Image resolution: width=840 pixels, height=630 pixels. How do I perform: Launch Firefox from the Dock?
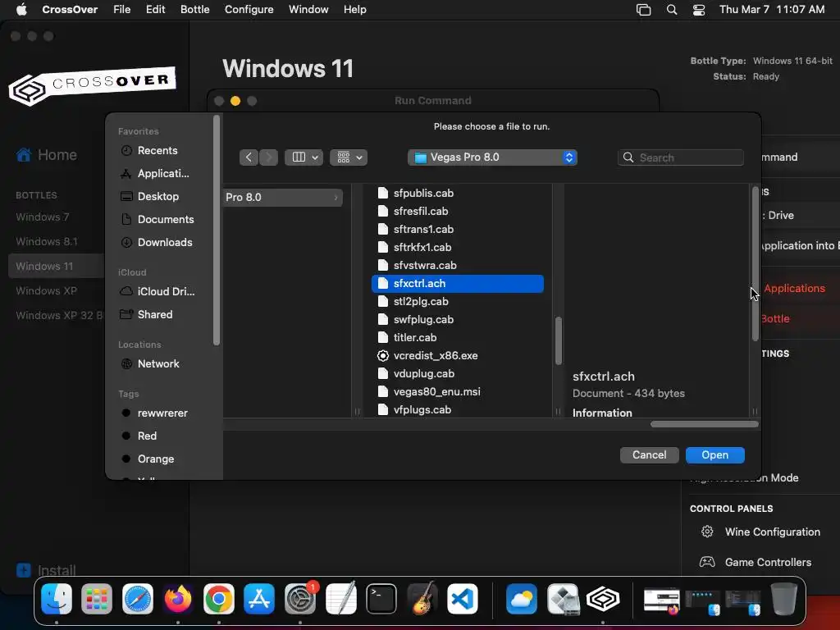tap(178, 598)
